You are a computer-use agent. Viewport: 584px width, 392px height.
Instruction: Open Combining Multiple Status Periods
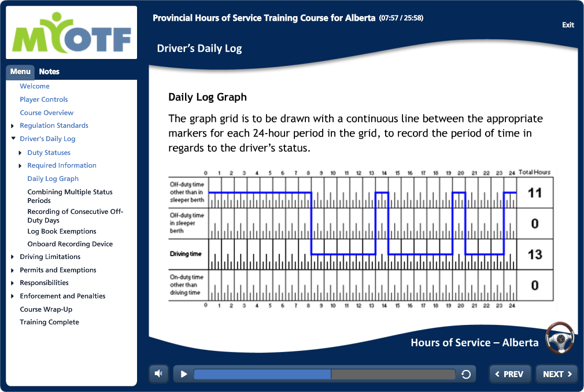point(70,196)
